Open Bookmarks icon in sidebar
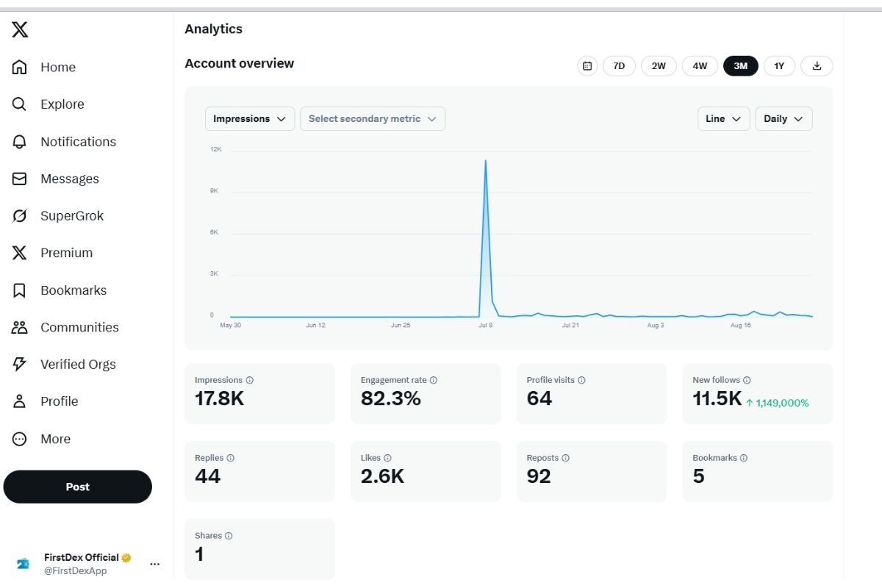The width and height of the screenshot is (882, 588). click(x=20, y=290)
